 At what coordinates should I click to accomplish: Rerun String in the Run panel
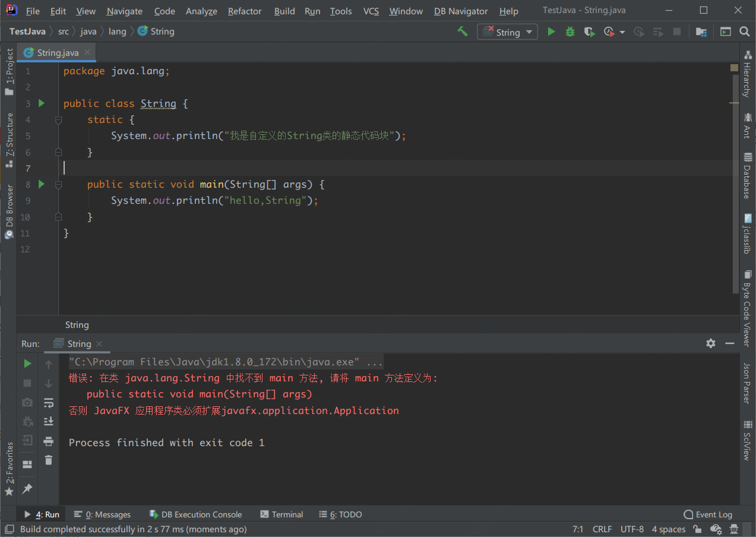(x=27, y=364)
